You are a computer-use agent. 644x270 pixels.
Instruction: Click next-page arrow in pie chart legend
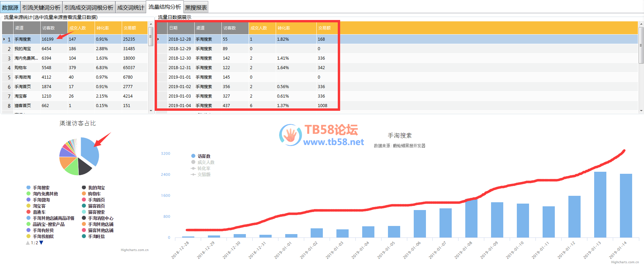coord(41,243)
